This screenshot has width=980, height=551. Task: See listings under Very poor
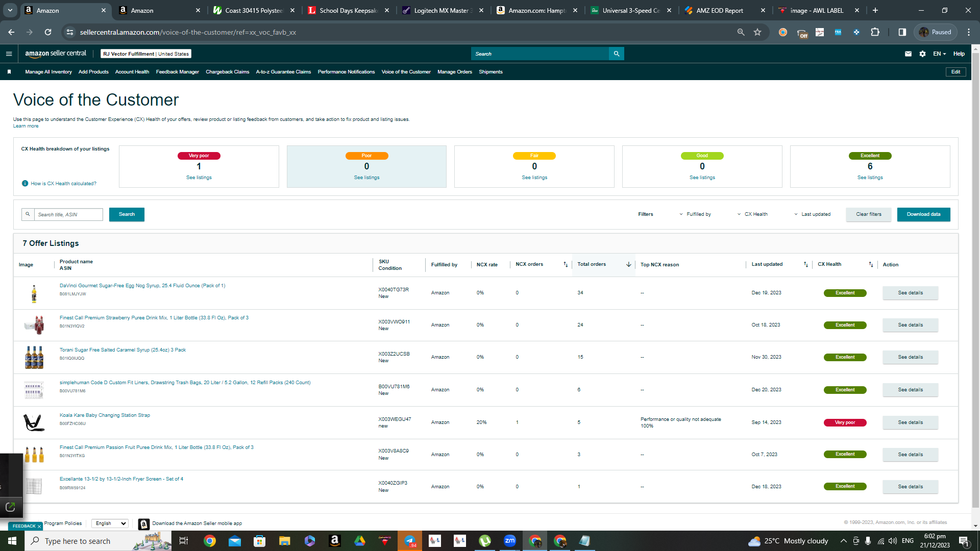[x=199, y=178]
